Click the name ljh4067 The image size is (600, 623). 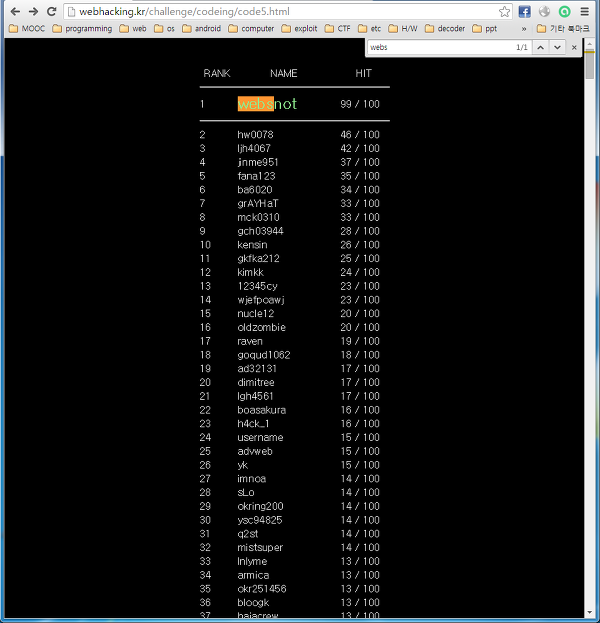254,148
